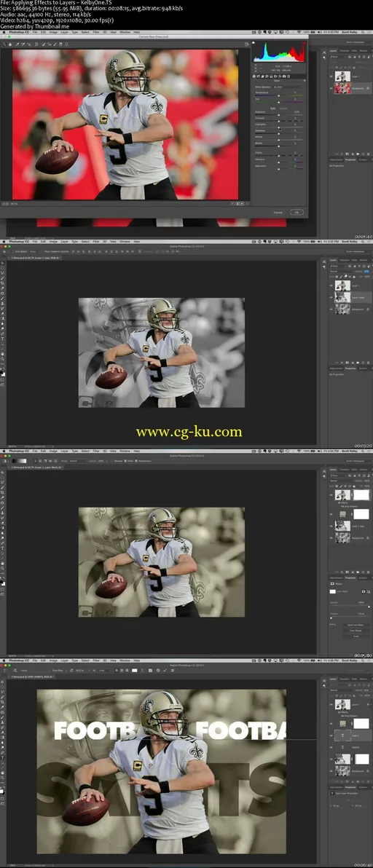Click Auto link in Camera Raw panel
The image size is (373, 868).
[272, 108]
